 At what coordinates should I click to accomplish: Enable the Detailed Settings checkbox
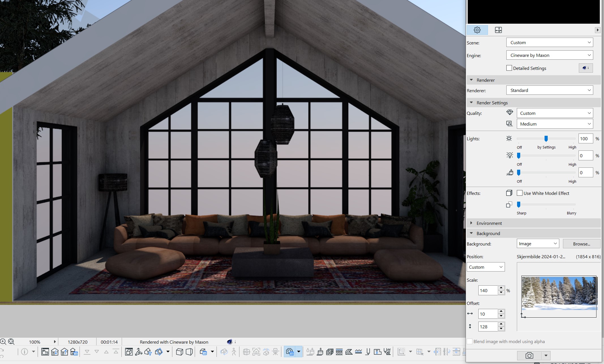click(509, 68)
